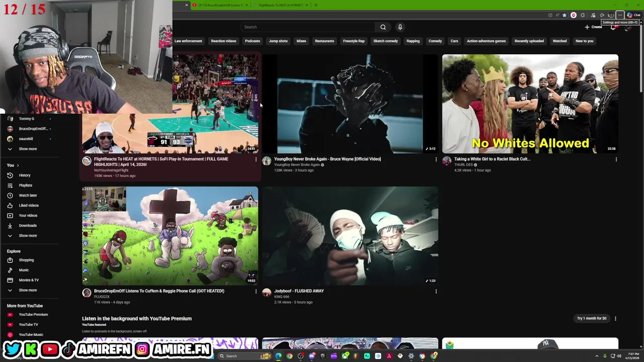
Task: Open the Jodyboof - FLUSHED AWAY video title
Action: pos(299,291)
